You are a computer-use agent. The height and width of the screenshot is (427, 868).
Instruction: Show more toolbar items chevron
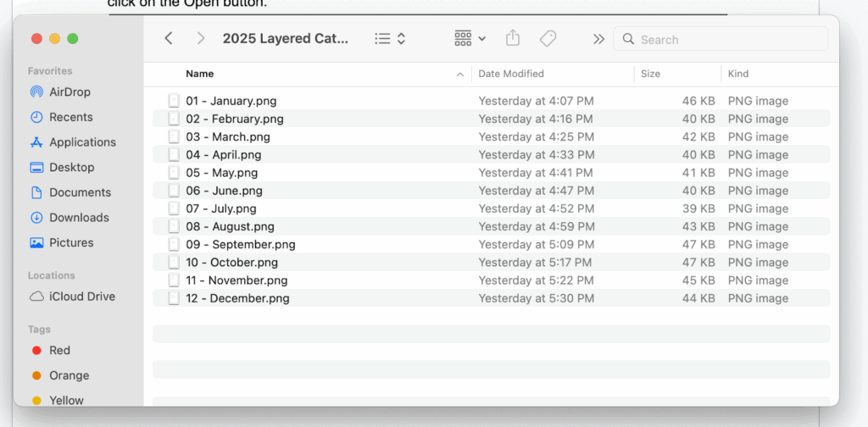point(598,39)
